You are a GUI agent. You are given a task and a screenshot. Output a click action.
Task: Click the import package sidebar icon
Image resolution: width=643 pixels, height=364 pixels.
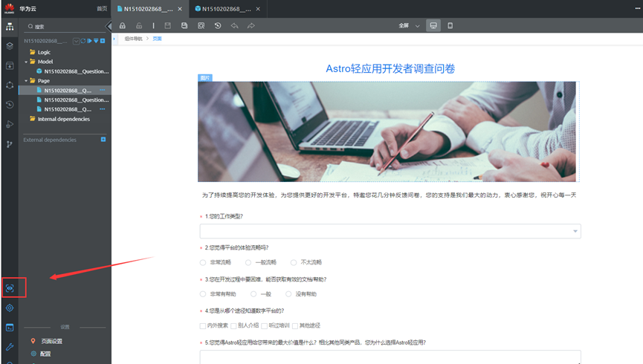pyautogui.click(x=10, y=65)
